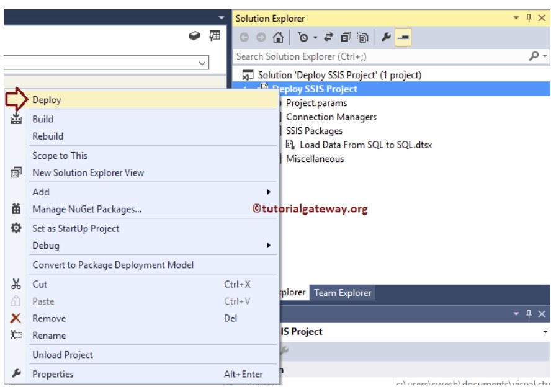Image resolution: width=551 pixels, height=392 pixels.
Task: Click the variables grid icon in editor toolbar
Action: point(215,35)
